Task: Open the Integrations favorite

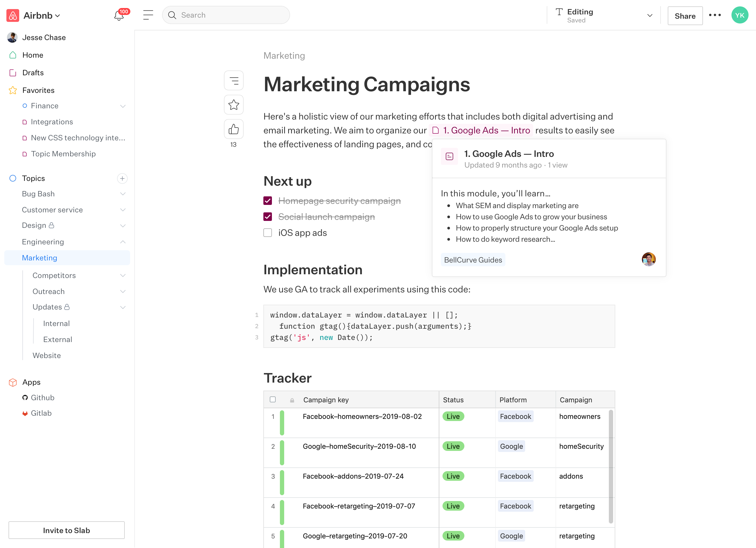Action: point(52,122)
